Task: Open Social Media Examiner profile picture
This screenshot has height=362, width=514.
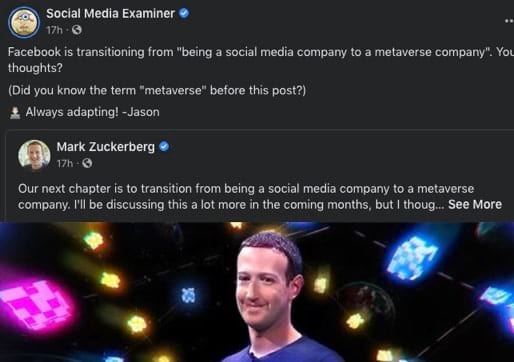Action: pos(24,22)
